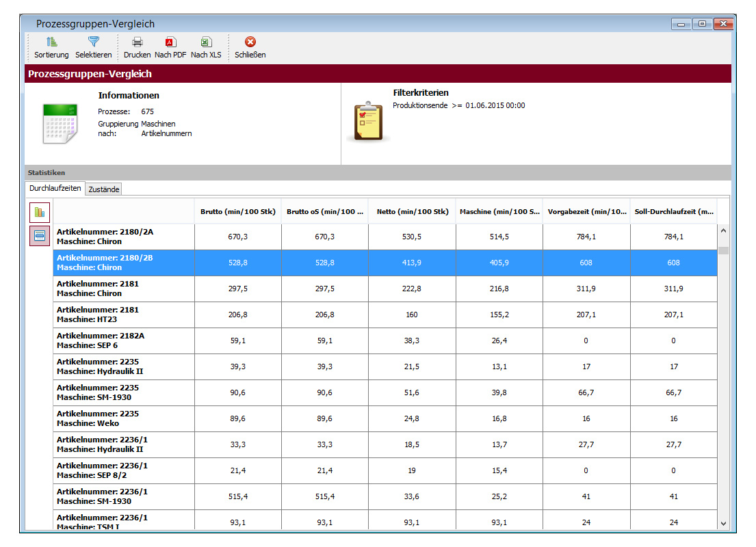Click the green calendar Informationen icon
This screenshot has width=756, height=547.
[x=60, y=123]
